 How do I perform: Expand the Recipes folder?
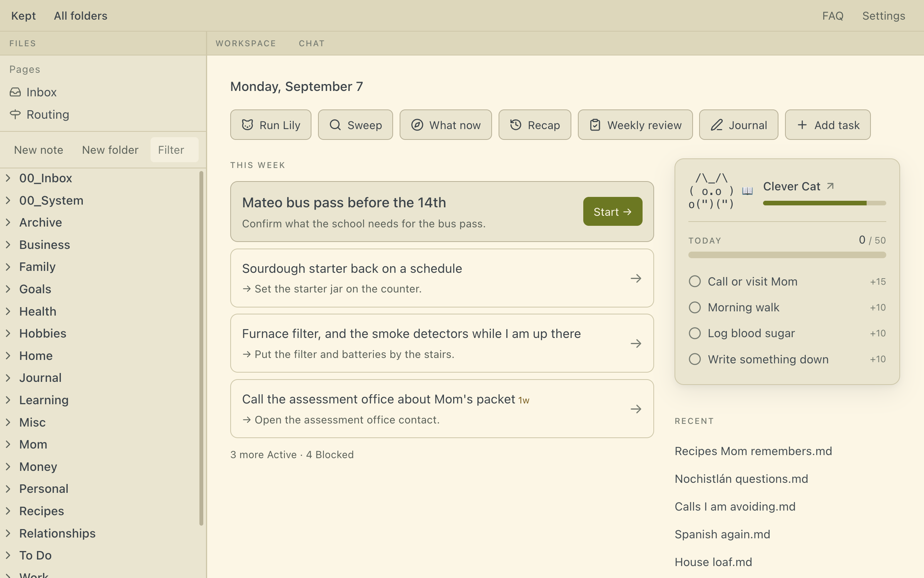pyautogui.click(x=8, y=511)
